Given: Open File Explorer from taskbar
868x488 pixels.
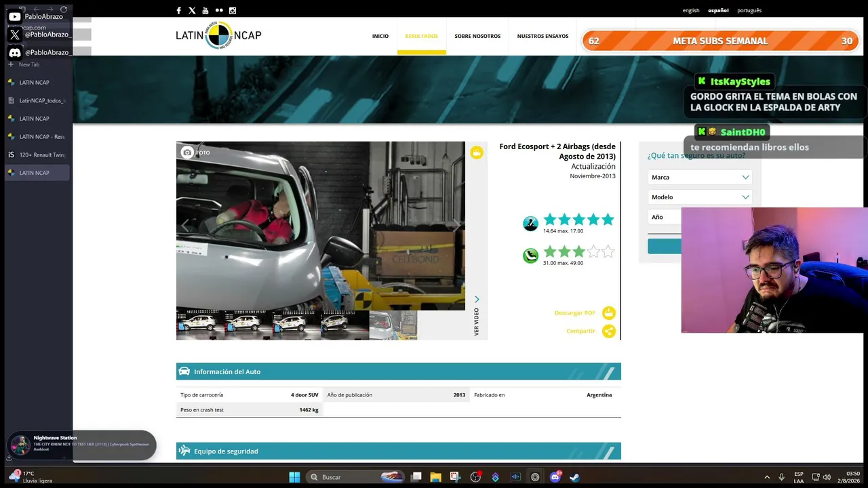Looking at the screenshot, I should pos(435,477).
